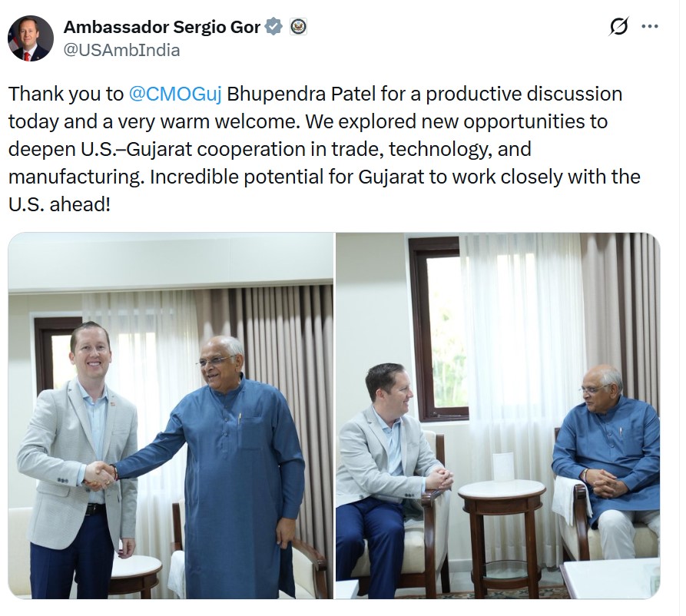This screenshot has width=686, height=616.
Task: Click the tweet body text to open post
Action: [324, 149]
